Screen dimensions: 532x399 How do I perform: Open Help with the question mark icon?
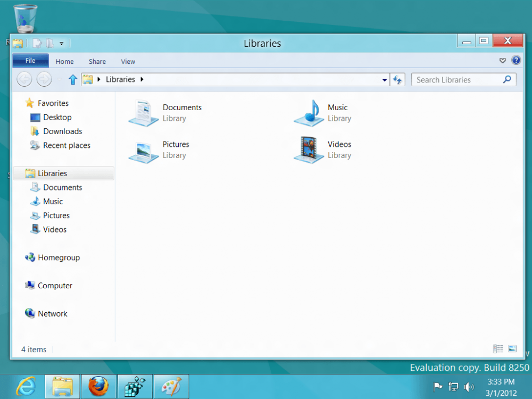[516, 61]
